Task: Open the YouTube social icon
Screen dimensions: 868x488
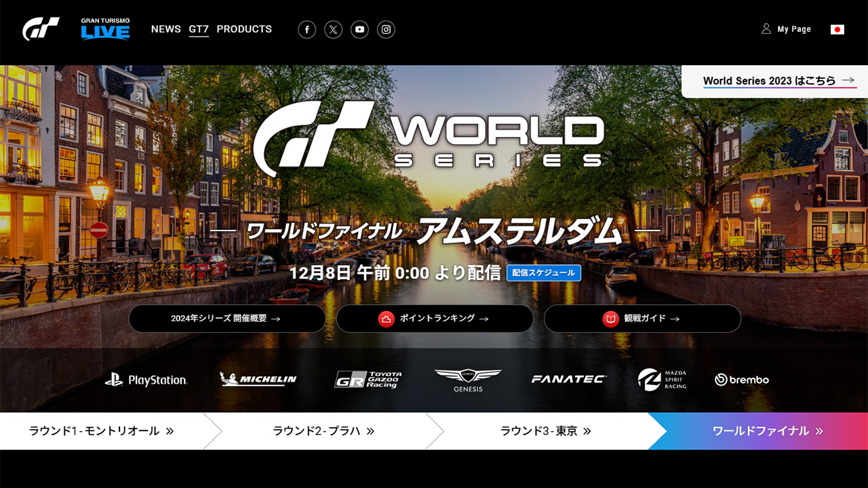Action: pos(360,29)
